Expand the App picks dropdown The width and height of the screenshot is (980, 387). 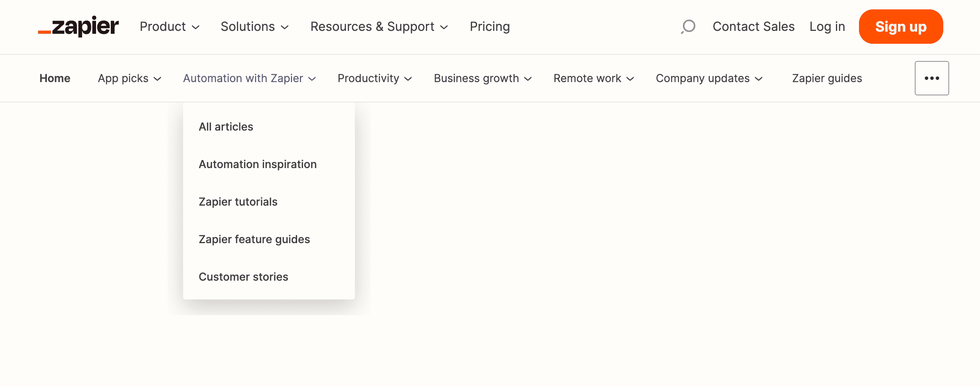[130, 78]
